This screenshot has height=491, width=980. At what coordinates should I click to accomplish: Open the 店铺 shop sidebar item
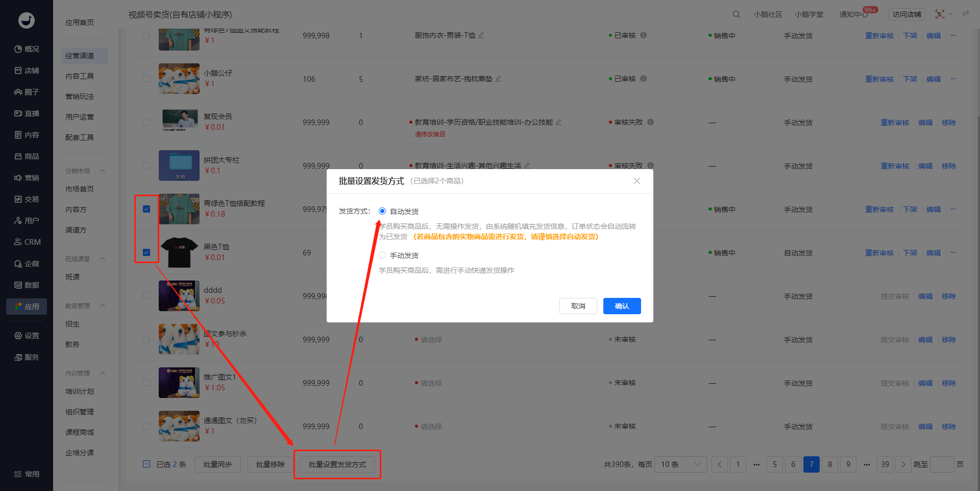pyautogui.click(x=27, y=71)
